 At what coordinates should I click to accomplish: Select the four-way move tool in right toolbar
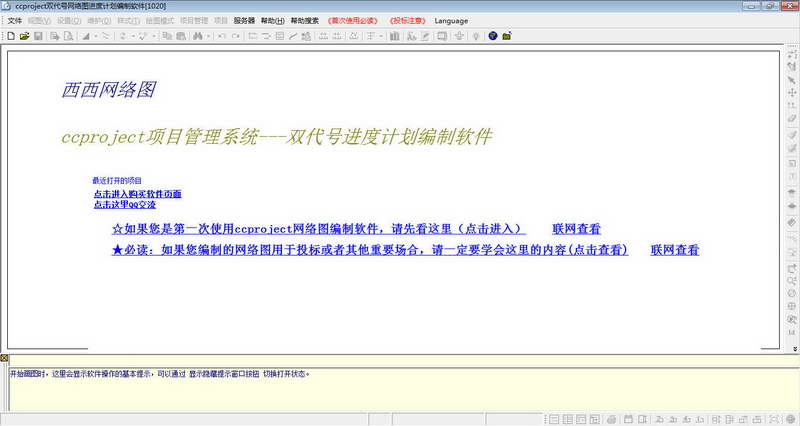click(x=792, y=93)
